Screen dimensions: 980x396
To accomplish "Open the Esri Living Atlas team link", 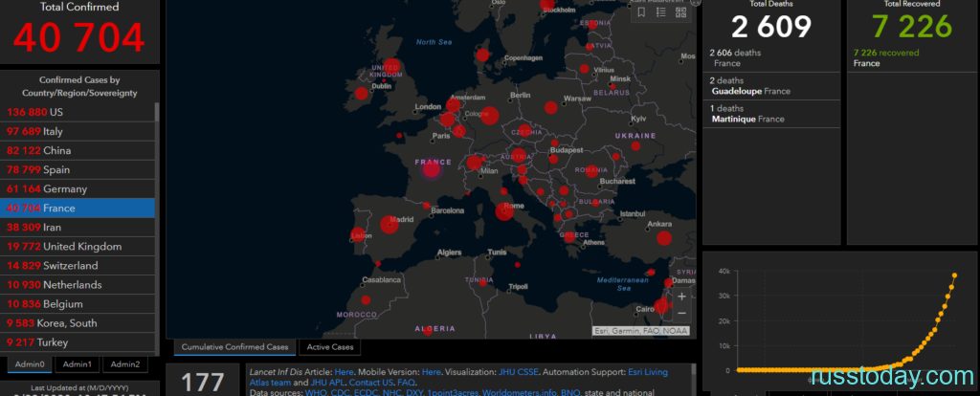I will click(x=647, y=372).
